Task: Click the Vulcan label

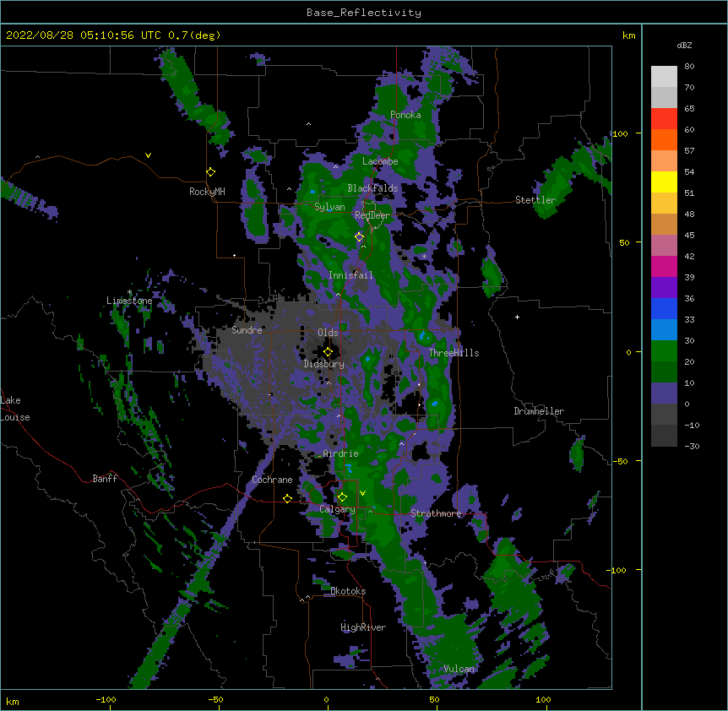Action: [459, 669]
